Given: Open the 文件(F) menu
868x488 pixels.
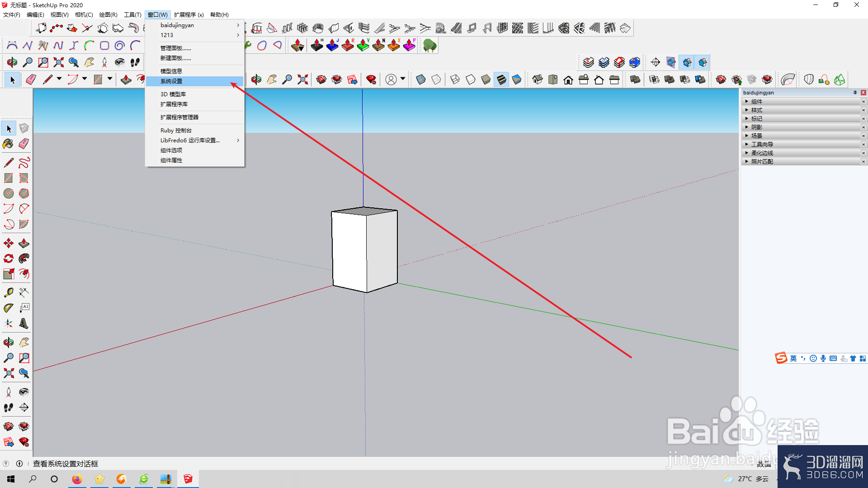Looking at the screenshot, I should 12,15.
